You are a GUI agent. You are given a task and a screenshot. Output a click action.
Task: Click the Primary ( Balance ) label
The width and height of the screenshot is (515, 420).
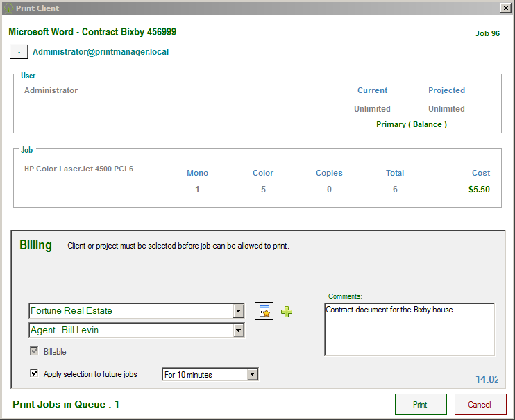[412, 124]
